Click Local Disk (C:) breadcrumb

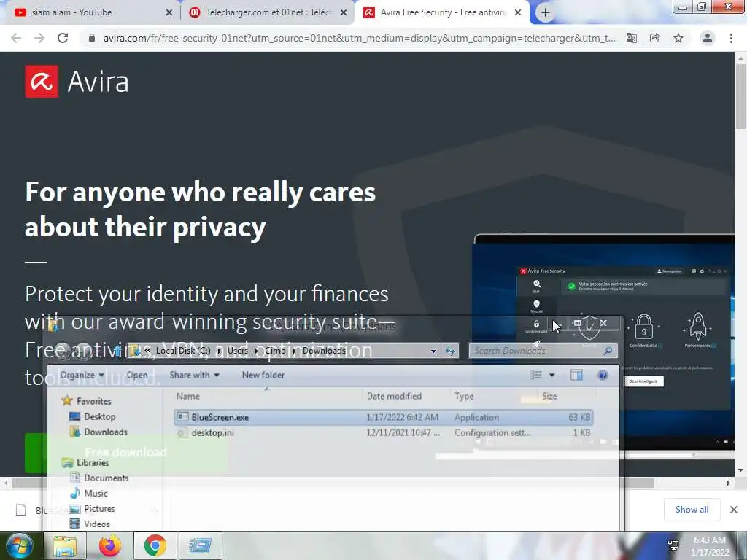pyautogui.click(x=183, y=351)
